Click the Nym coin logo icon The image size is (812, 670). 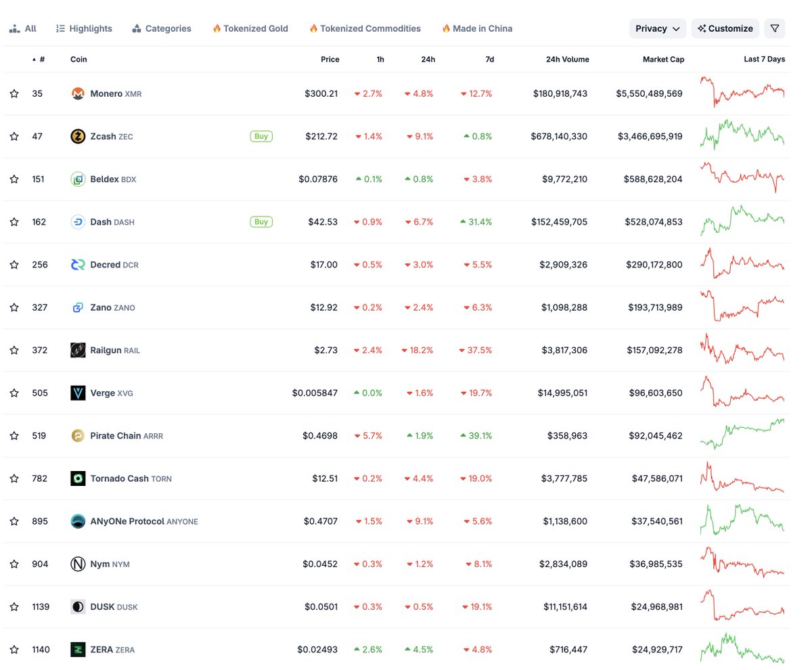(78, 564)
